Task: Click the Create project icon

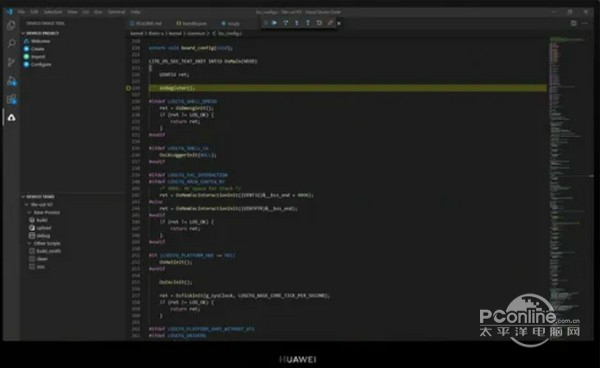Action: pos(26,49)
